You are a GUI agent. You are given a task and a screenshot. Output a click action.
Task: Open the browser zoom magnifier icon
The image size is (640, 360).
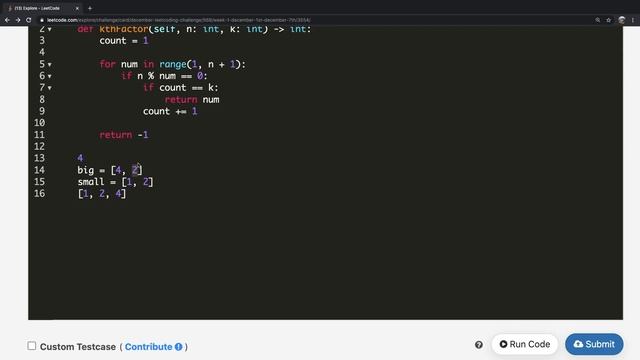[x=598, y=20]
